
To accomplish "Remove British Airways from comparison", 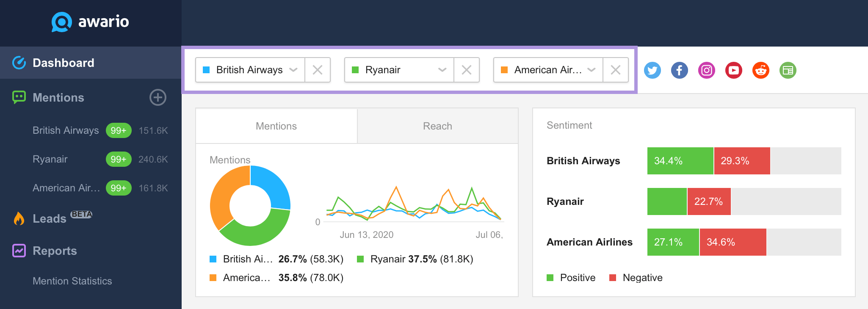I will click(318, 70).
